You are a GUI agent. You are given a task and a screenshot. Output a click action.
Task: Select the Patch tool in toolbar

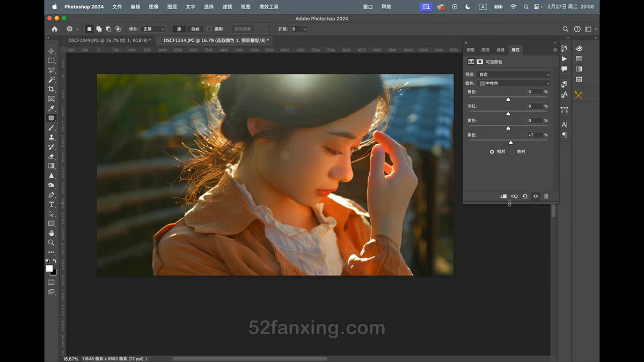click(x=52, y=118)
